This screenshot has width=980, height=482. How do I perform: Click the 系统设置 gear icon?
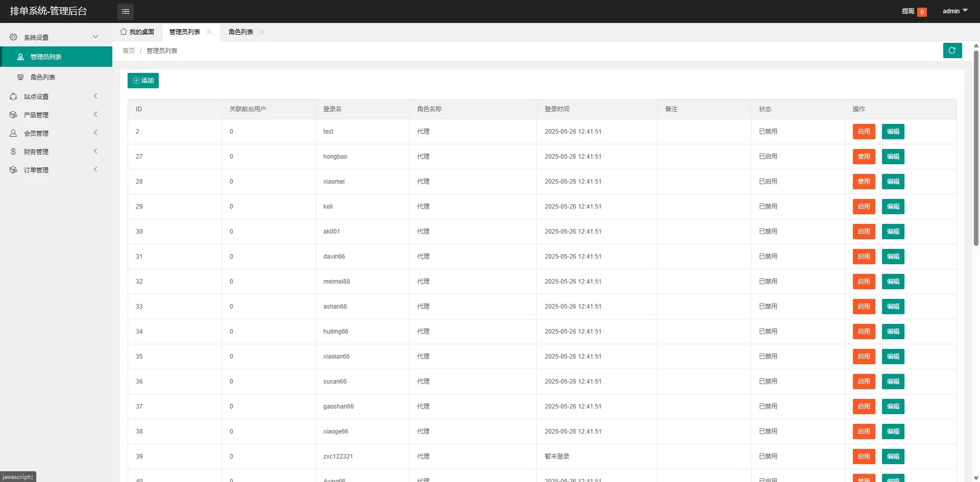point(13,37)
